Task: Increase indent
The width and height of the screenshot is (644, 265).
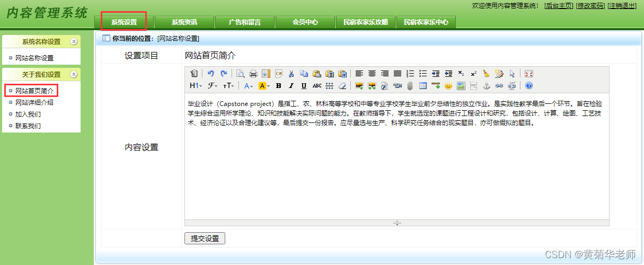Action: tap(435, 74)
